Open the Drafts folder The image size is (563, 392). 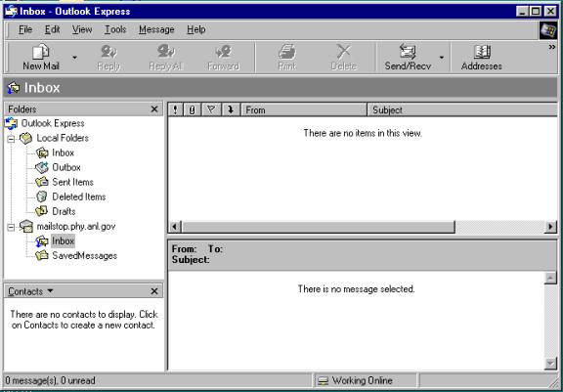(64, 212)
